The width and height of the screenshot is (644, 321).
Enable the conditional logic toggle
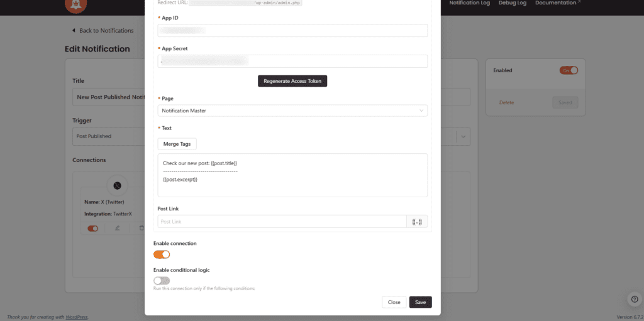[162, 281]
